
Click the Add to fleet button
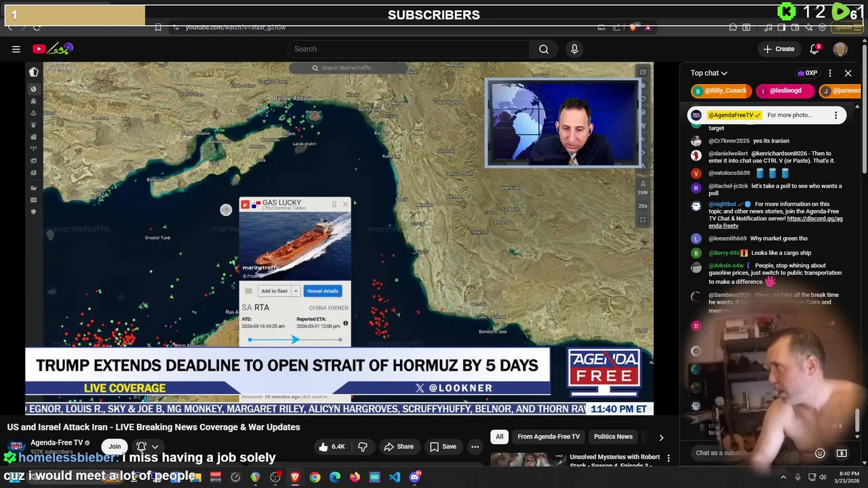pyautogui.click(x=274, y=291)
